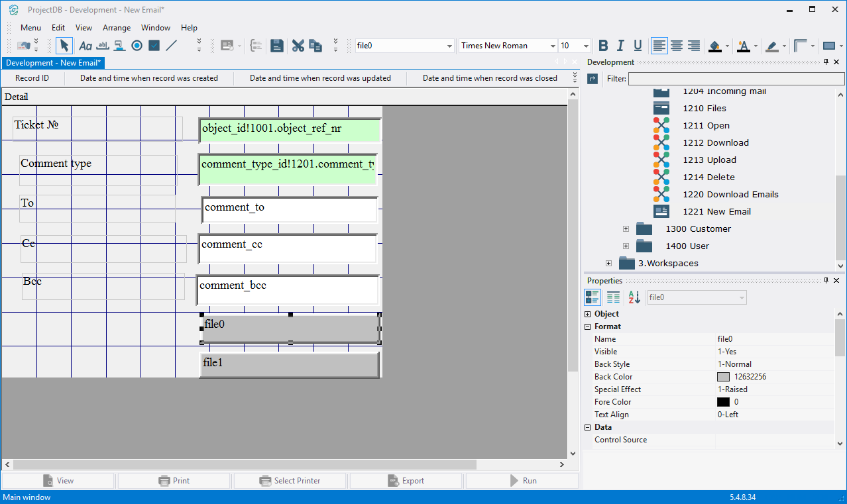847x504 pixels.
Task: Open the Arrange menu
Action: pyautogui.click(x=117, y=28)
